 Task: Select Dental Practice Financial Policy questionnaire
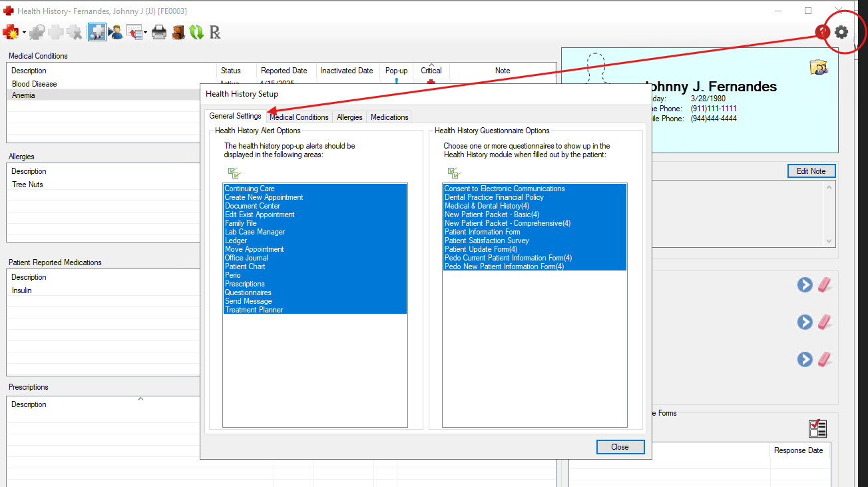pyautogui.click(x=535, y=197)
